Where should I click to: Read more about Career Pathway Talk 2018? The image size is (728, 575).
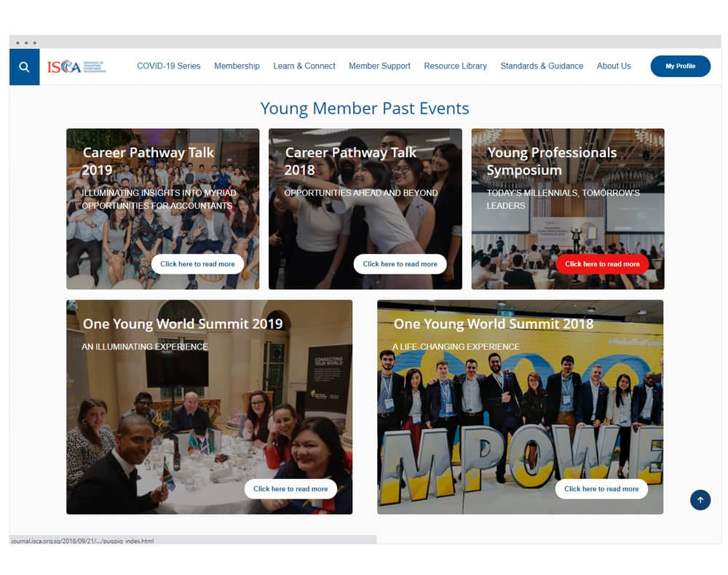point(400,263)
